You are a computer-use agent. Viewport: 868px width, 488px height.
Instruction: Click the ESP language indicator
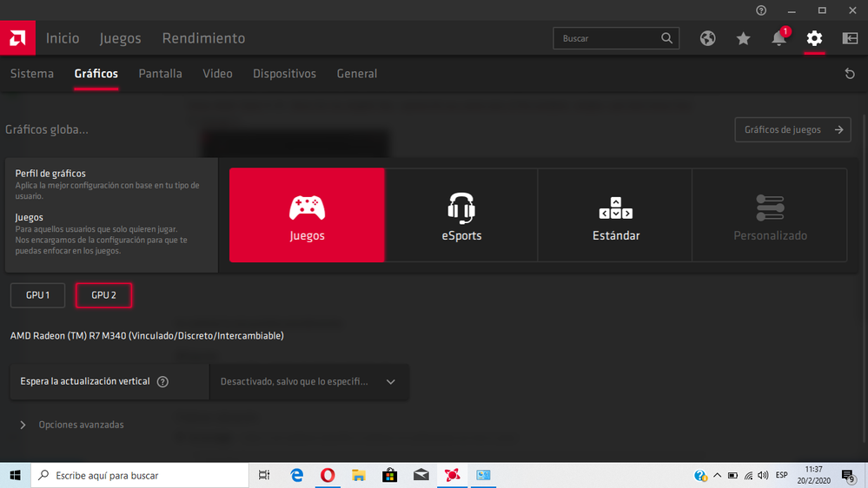(782, 475)
